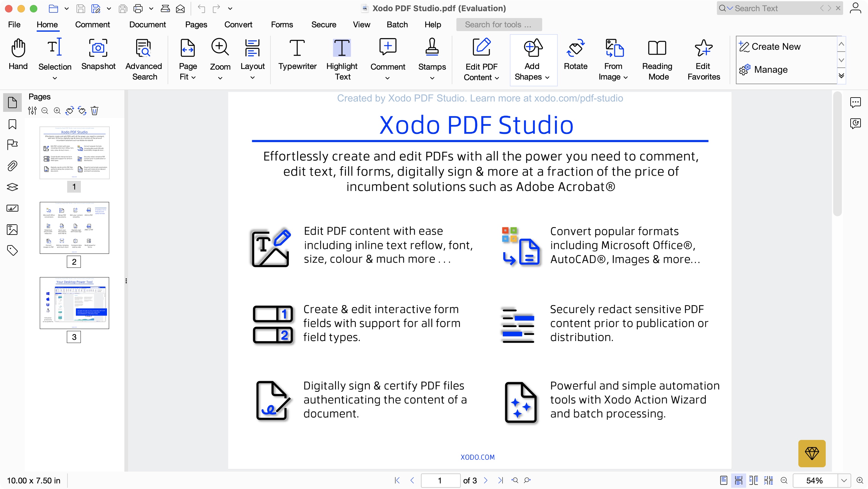Delete page using trash icon in Pages panel
Image resolution: width=868 pixels, height=489 pixels.
94,111
